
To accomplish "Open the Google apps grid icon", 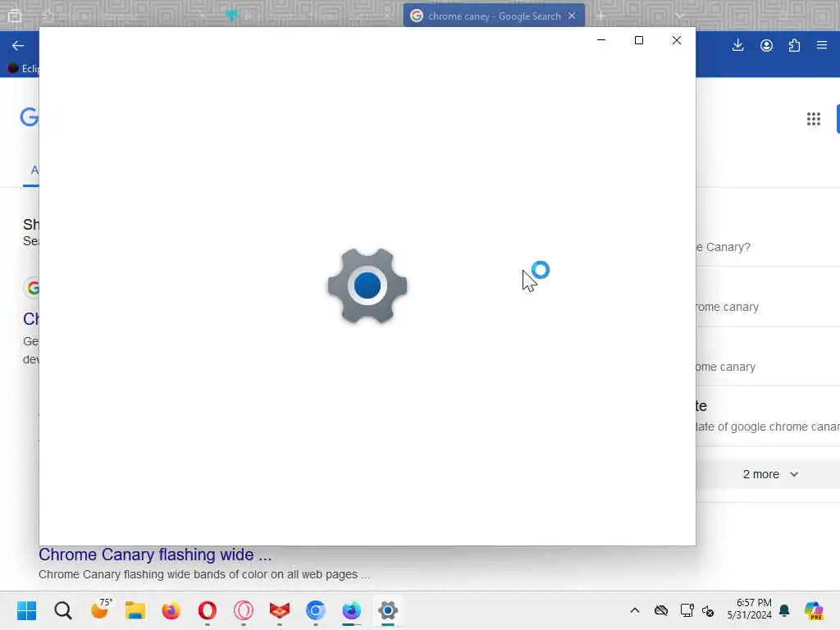I will (x=814, y=119).
